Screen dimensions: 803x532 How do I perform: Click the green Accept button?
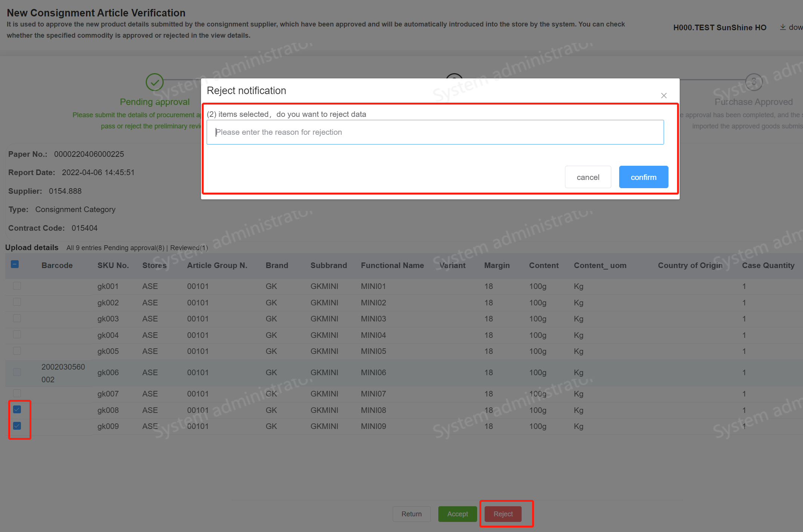(457, 514)
